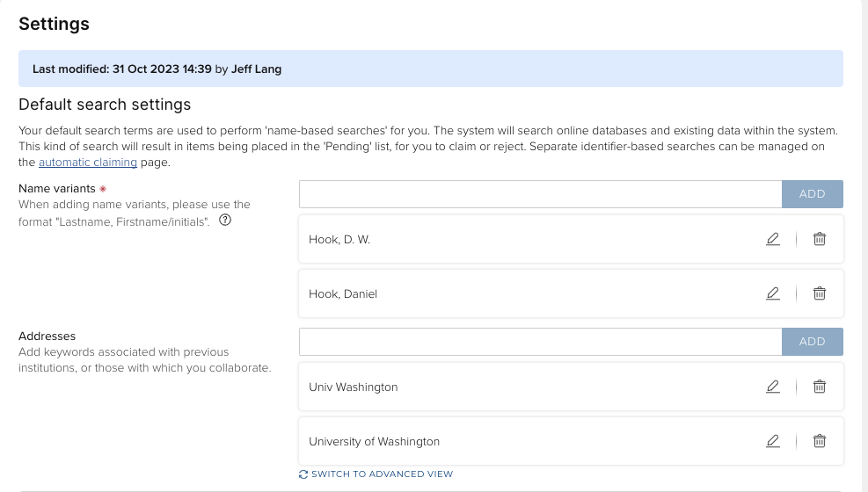Delete the 'University of Washington' address
868x492 pixels.
820,441
